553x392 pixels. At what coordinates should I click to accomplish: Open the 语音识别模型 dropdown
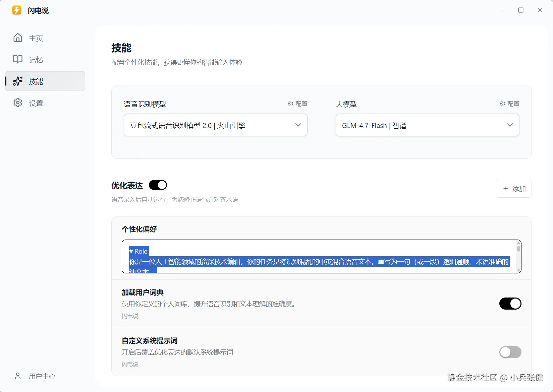coord(216,125)
